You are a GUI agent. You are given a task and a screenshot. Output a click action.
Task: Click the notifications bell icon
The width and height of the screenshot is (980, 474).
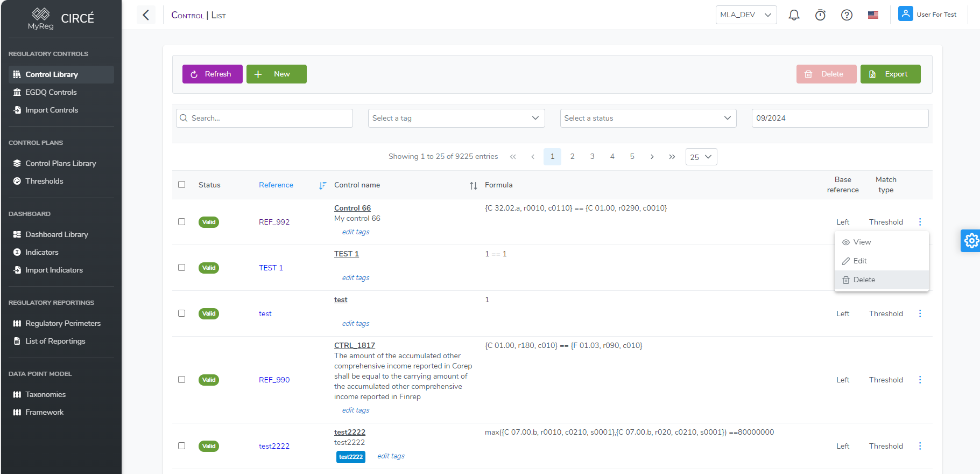pyautogui.click(x=794, y=15)
